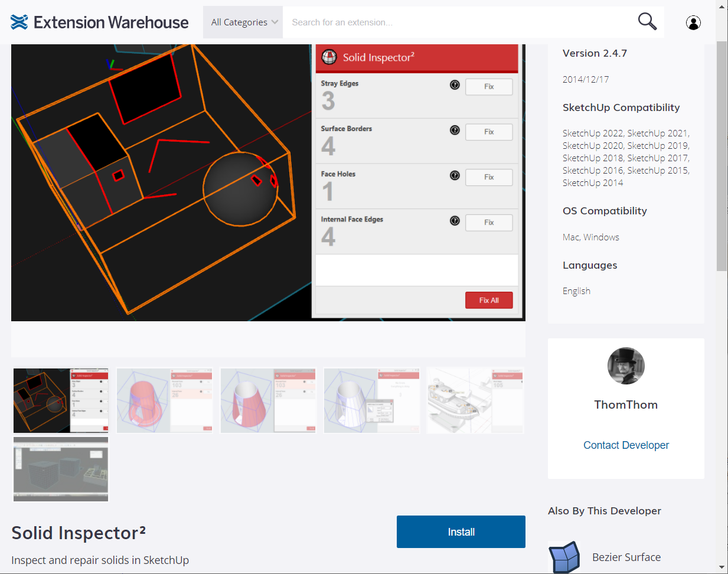
Task: Select the fifth thumbnail showing the boat model
Action: (x=475, y=400)
